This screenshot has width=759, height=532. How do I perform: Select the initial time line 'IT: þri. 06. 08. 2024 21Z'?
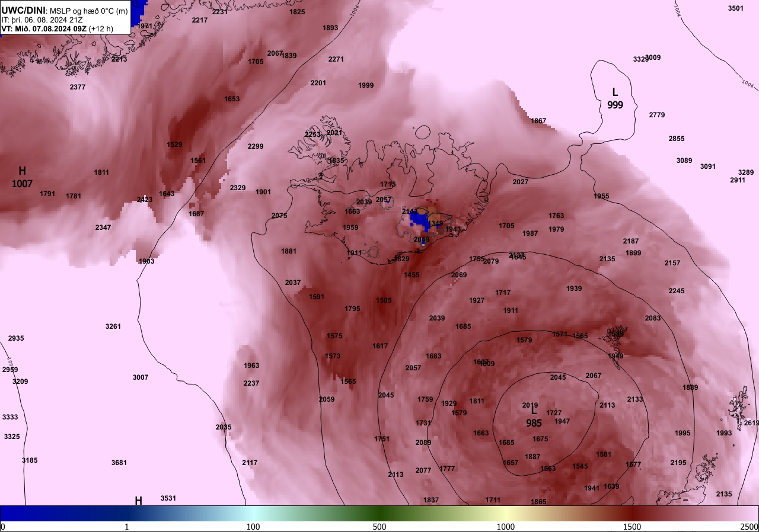42,20
